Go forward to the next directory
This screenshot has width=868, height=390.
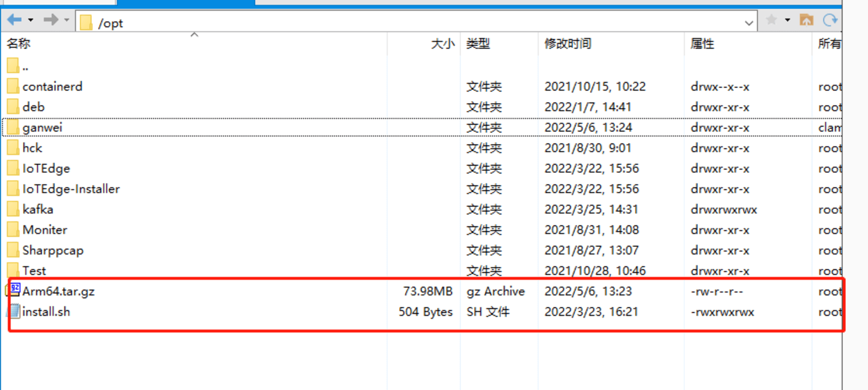[x=51, y=19]
